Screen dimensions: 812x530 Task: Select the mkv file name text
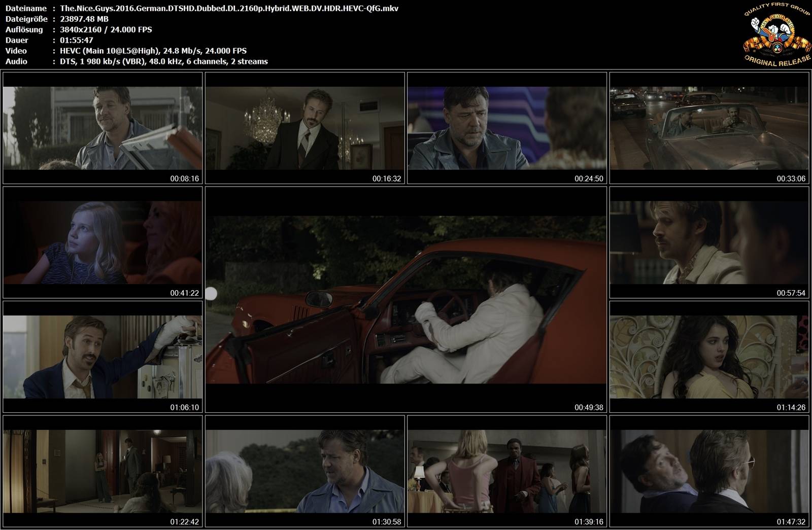(x=229, y=9)
